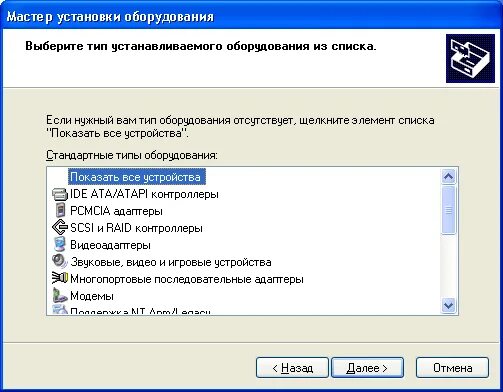The image size is (503, 392).
Task: Choose "Звуковые, видео и игровые устройства"
Action: 171,262
